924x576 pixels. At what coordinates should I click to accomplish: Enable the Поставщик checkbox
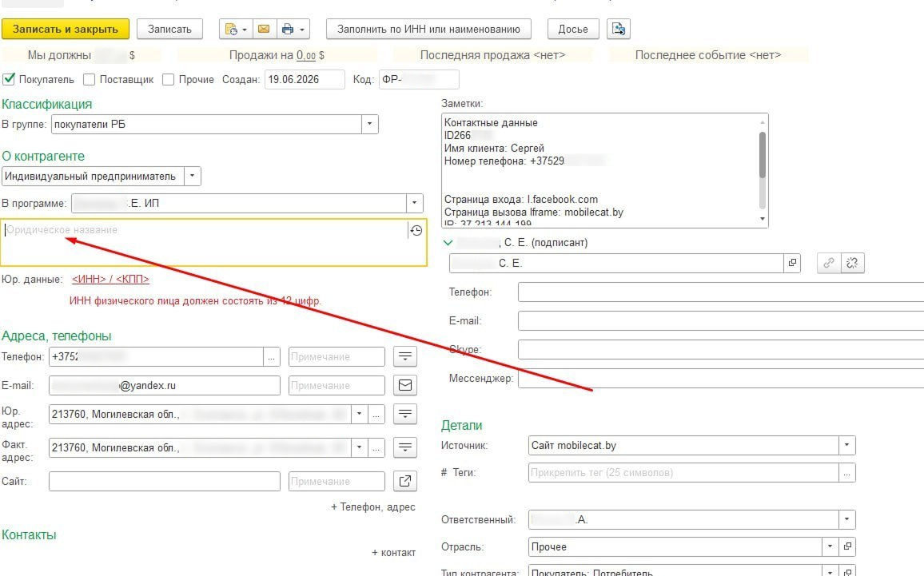click(89, 80)
